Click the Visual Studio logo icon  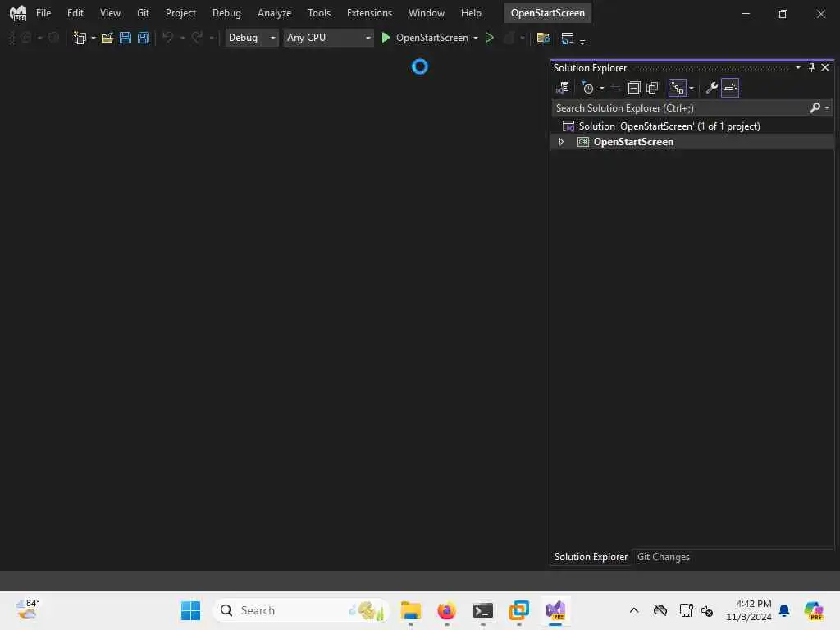click(x=18, y=13)
